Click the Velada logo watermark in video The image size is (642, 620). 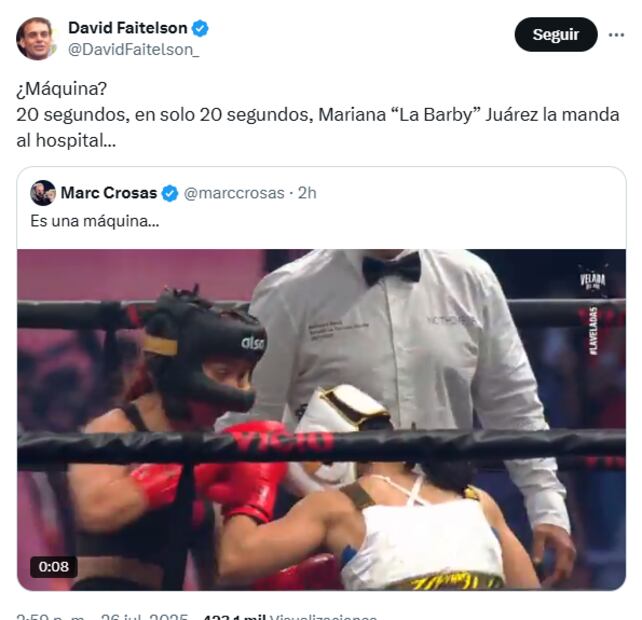point(592,280)
